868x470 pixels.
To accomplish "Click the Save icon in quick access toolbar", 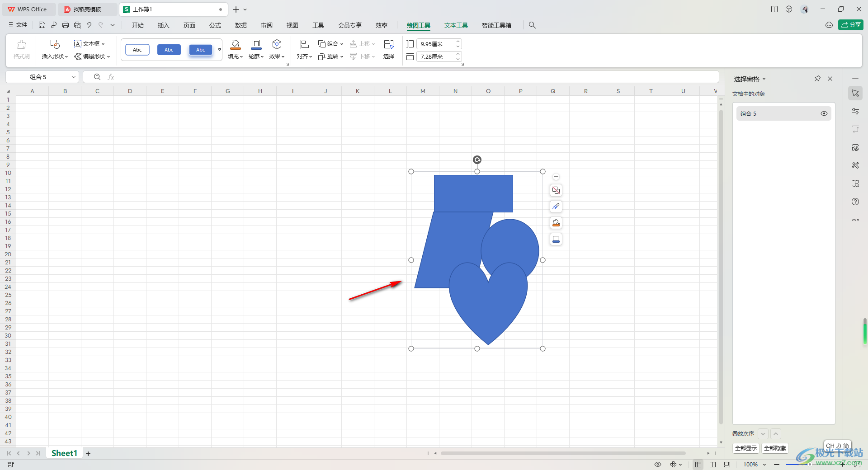I will 42,25.
